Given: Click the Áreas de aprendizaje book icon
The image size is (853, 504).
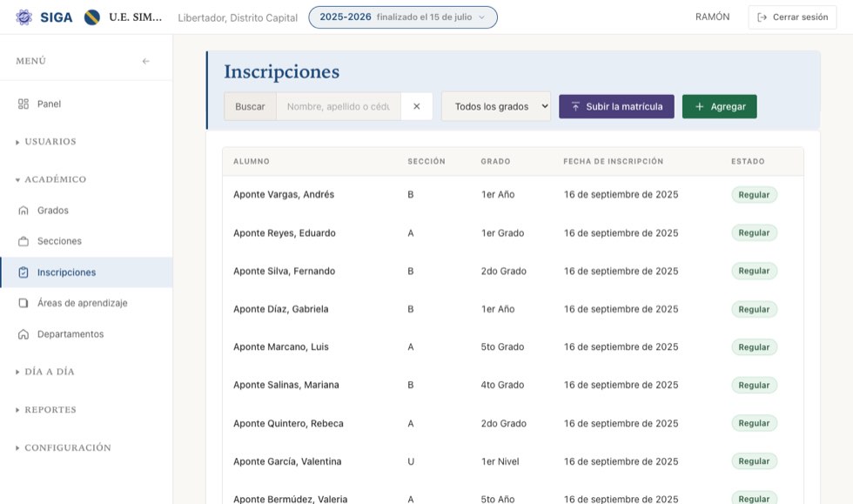Looking at the screenshot, I should pos(24,303).
